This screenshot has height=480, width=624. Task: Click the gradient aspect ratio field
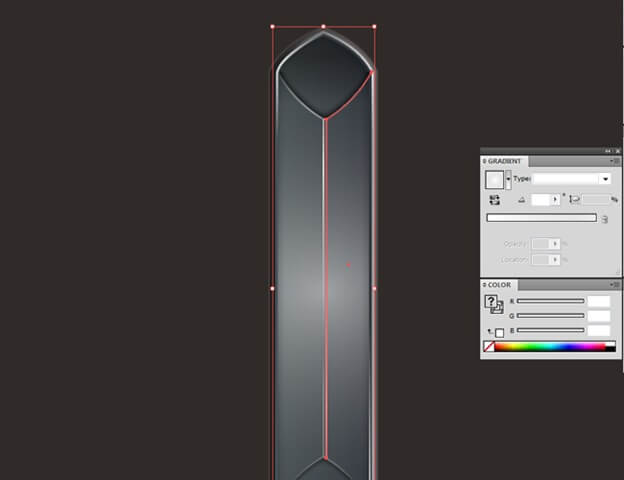[x=596, y=199]
